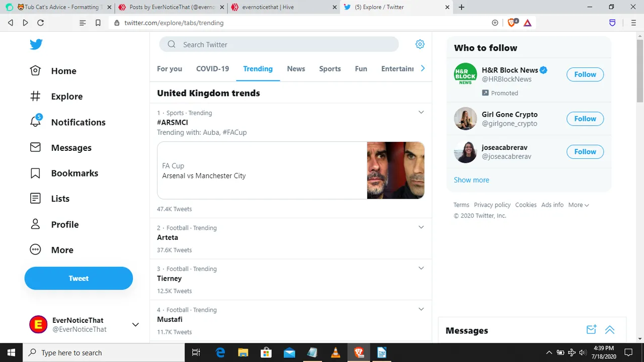The height and width of the screenshot is (362, 644).
Task: Open Mail app on taskbar
Action: (x=289, y=352)
